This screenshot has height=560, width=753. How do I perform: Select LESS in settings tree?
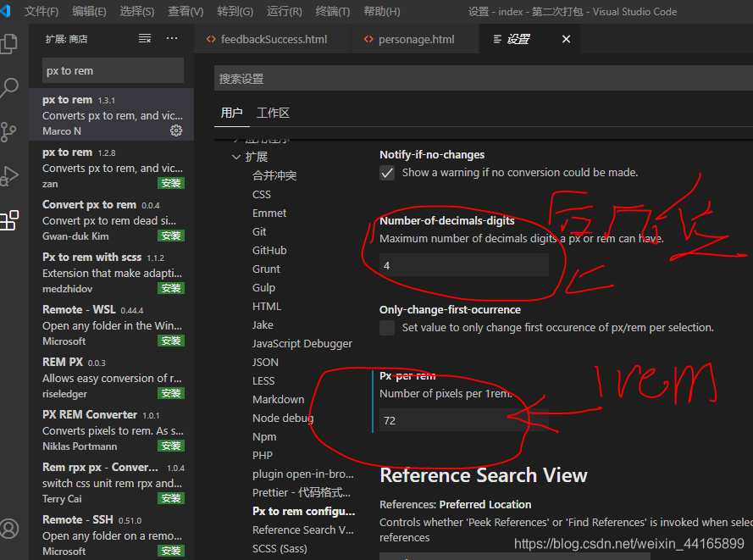(x=263, y=381)
